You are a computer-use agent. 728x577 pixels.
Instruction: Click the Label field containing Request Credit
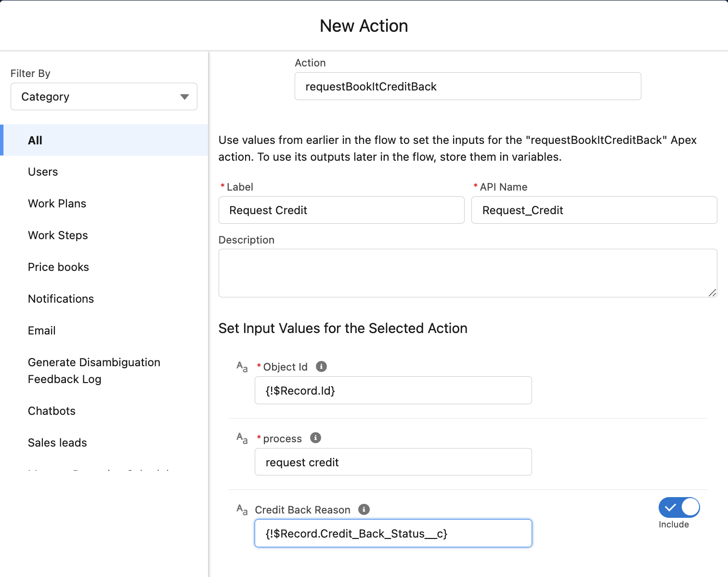point(341,210)
